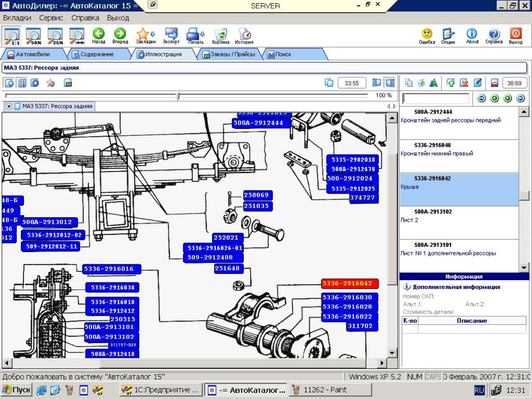The image size is (532, 399).
Task: Close the МАЗ 5337 illustration document tab
Action: click(x=8, y=106)
